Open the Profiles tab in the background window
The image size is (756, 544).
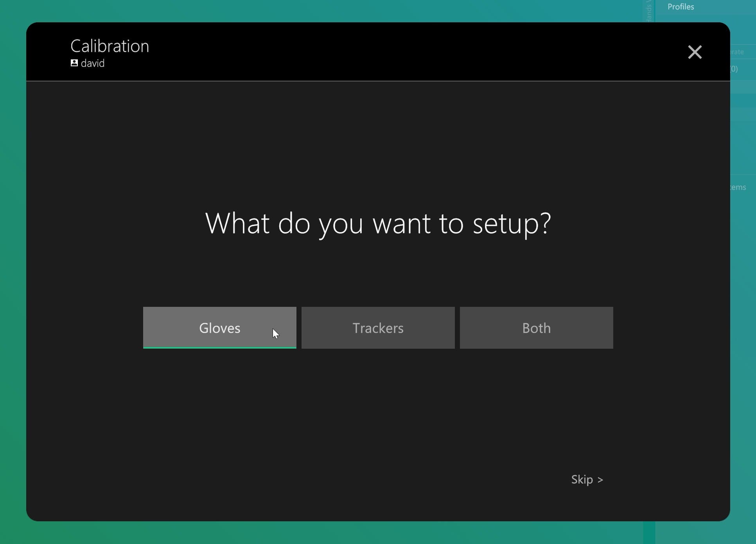(681, 7)
